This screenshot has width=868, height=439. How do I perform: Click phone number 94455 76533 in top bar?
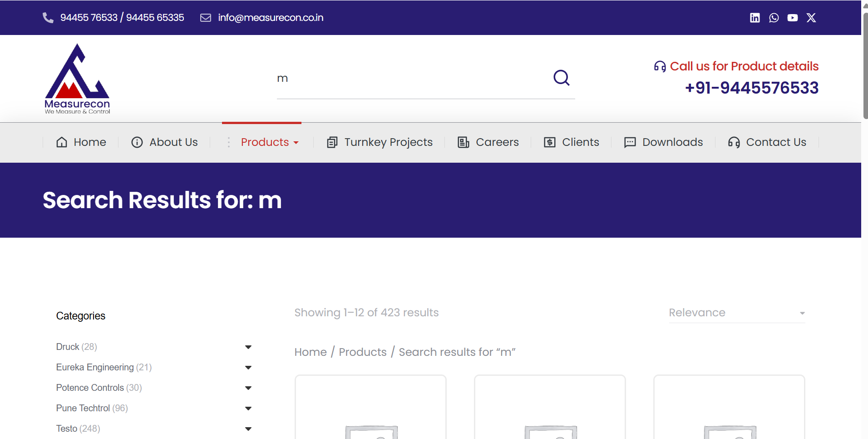(x=89, y=18)
